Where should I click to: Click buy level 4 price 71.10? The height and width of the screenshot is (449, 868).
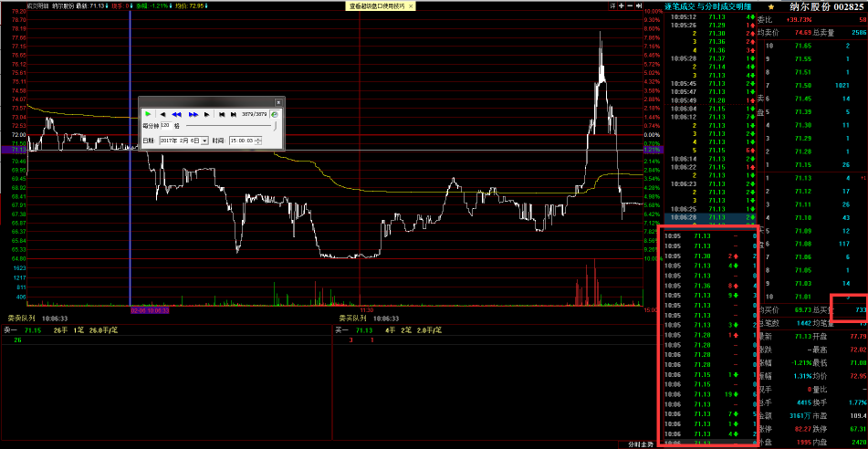coord(803,217)
